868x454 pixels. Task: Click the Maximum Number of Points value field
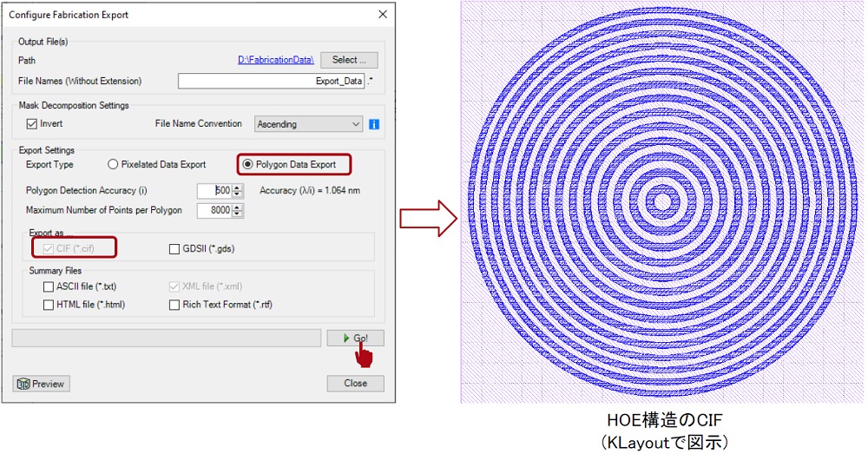tap(215, 210)
